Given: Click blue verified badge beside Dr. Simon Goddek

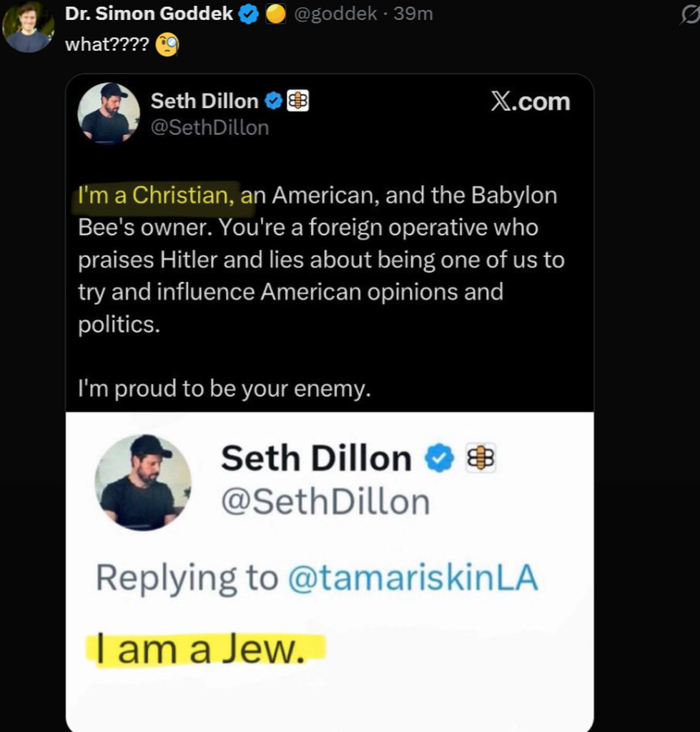Looking at the screenshot, I should [248, 14].
